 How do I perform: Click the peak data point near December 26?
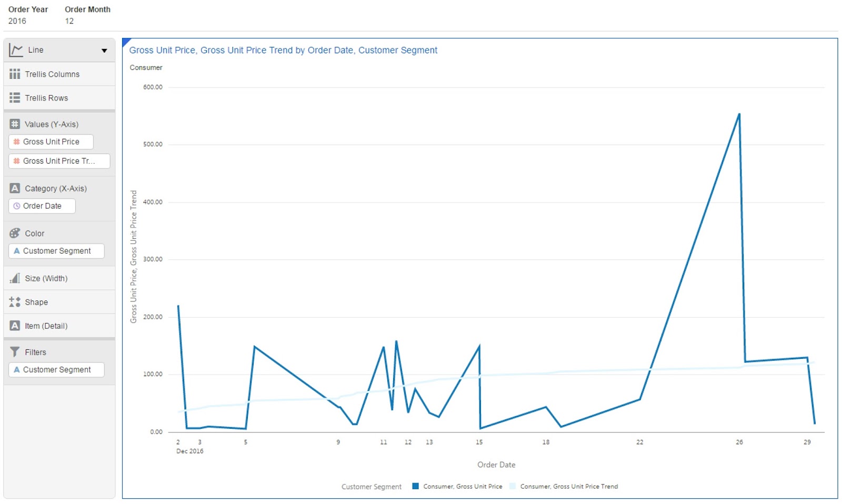(x=739, y=113)
